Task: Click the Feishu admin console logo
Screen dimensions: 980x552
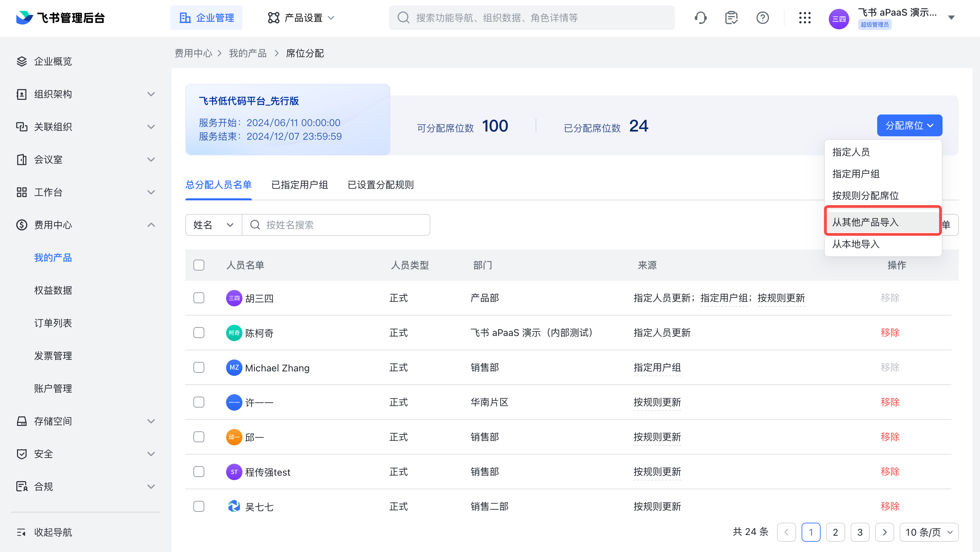Action: click(x=61, y=17)
